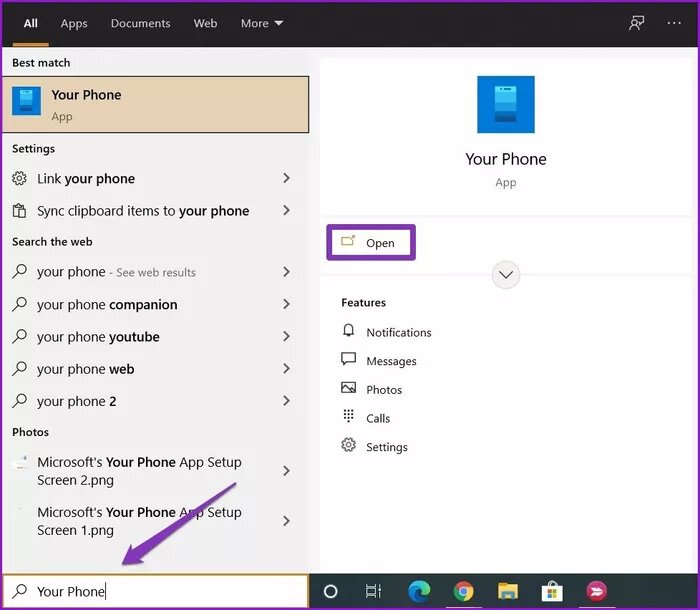Expand arrow for your phone youtube
The height and width of the screenshot is (610, 700).
click(x=286, y=336)
